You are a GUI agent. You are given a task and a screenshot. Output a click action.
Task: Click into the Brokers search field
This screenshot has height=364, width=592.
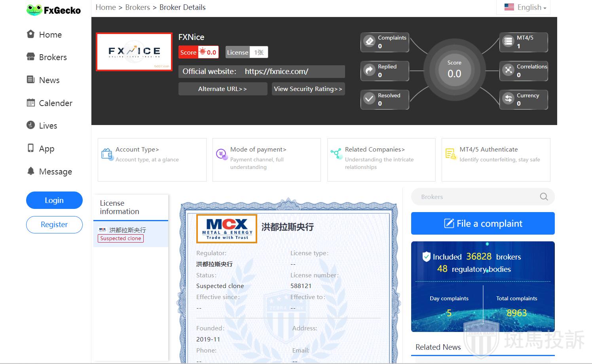pos(475,197)
